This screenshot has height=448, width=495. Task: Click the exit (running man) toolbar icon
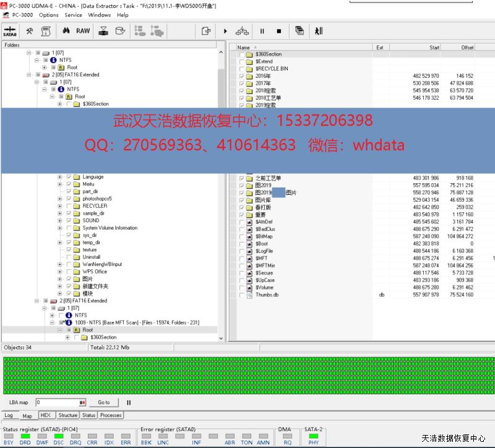318,30
